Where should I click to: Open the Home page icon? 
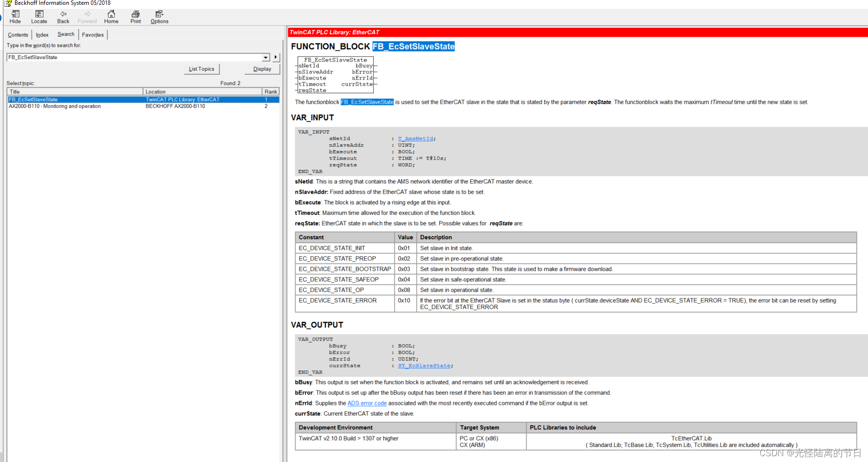(111, 17)
